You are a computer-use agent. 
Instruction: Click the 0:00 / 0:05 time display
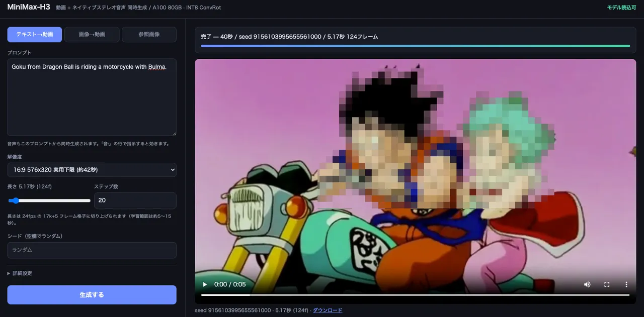point(230,284)
